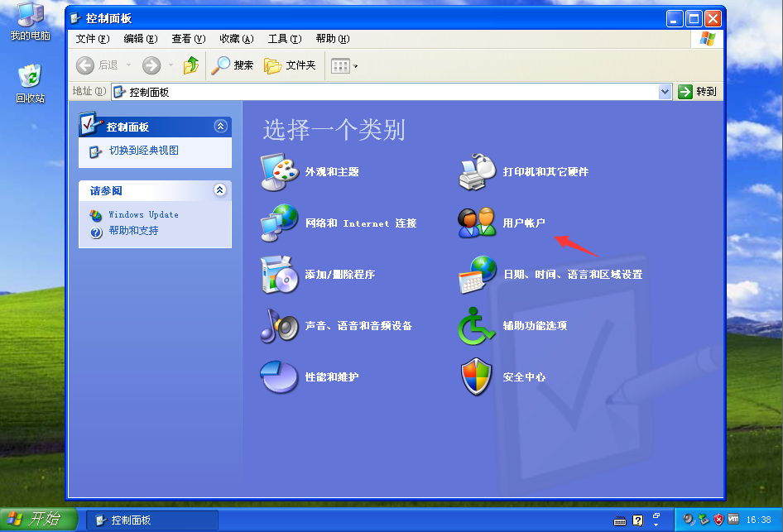
Task: Click the language bar help icon
Action: pyautogui.click(x=637, y=520)
